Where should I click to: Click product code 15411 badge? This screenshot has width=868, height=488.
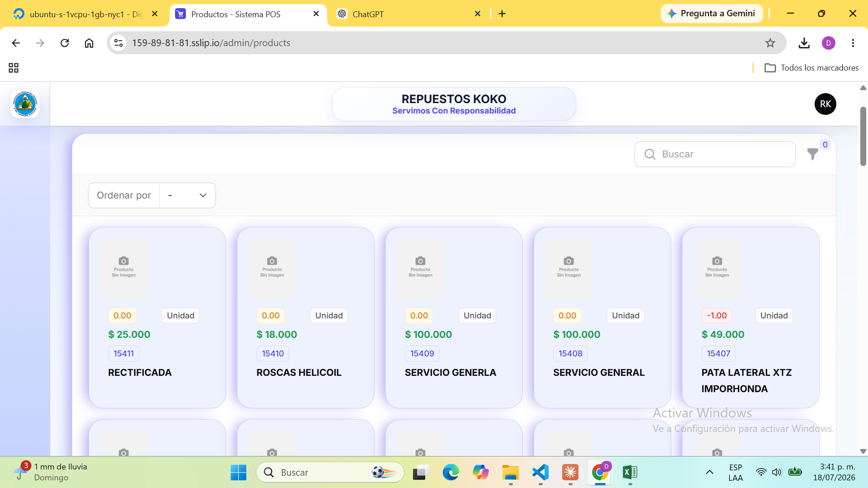(123, 354)
